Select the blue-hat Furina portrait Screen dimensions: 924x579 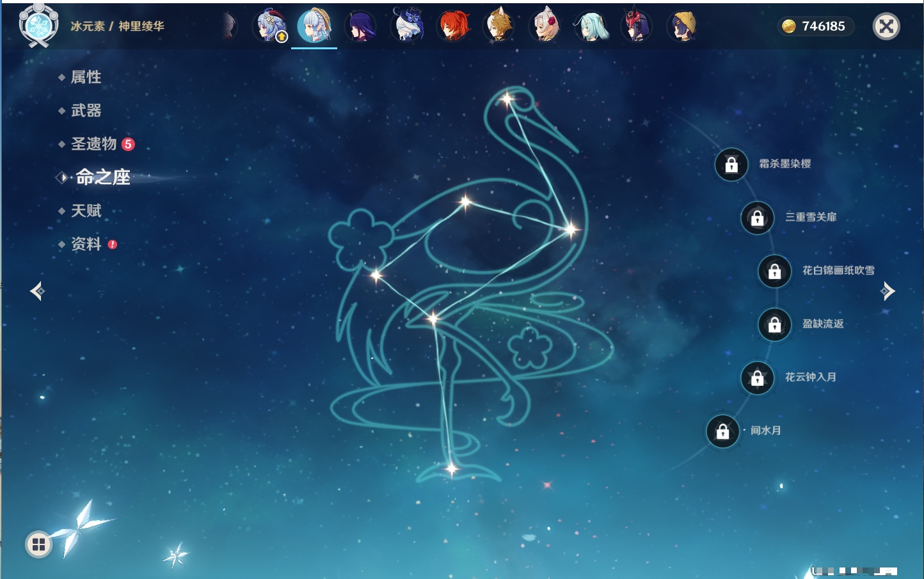[408, 26]
